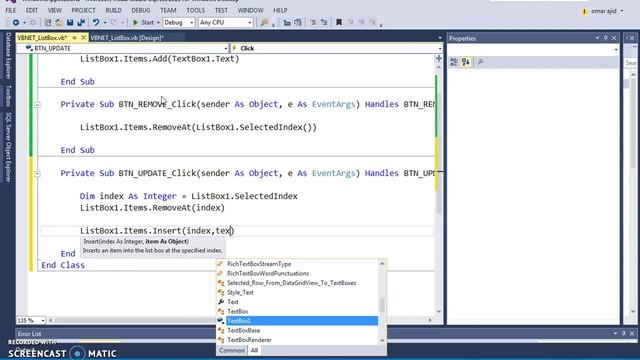
Task: Choose the TextBox class suggestion
Action: tap(238, 311)
